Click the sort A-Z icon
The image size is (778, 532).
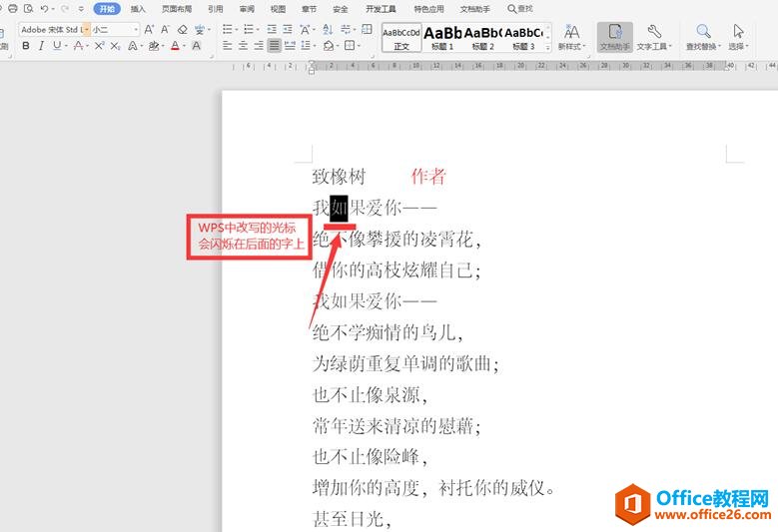pyautogui.click(x=328, y=30)
